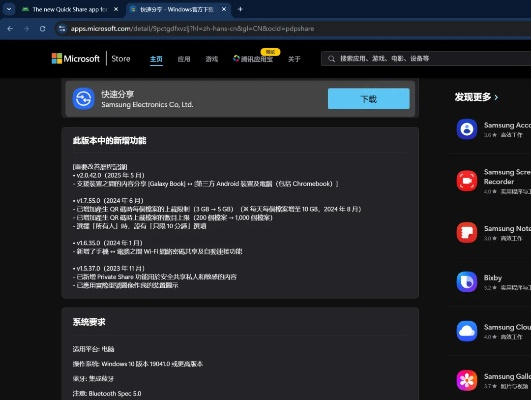Open Samsung Electronics Co., Ltd. publisher link
The width and height of the screenshot is (531, 400).
[147, 105]
